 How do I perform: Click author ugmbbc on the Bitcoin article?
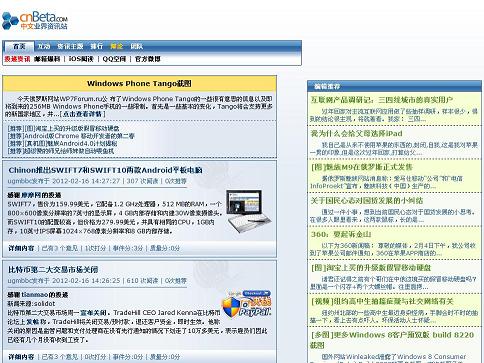tap(20, 281)
